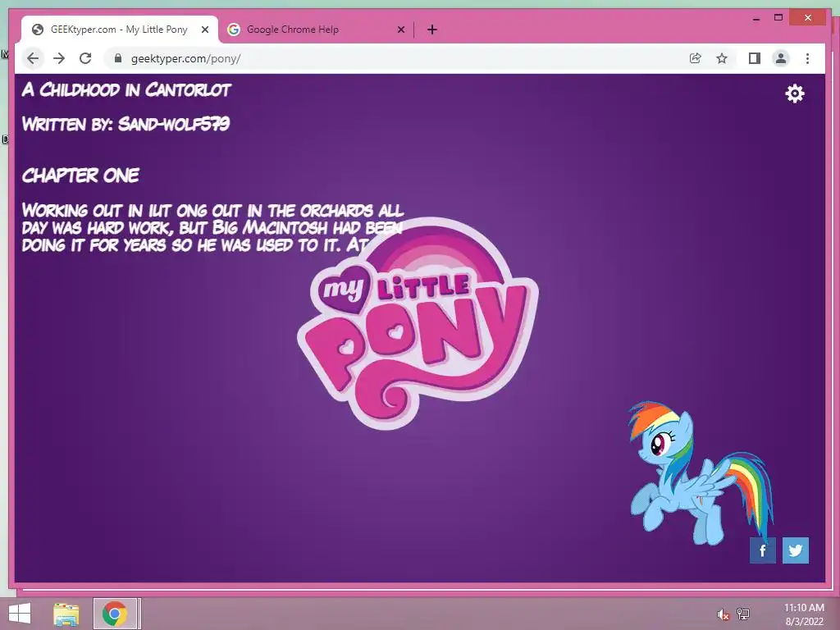Click the Chrome taskbar icon
The image size is (840, 630).
(115, 614)
